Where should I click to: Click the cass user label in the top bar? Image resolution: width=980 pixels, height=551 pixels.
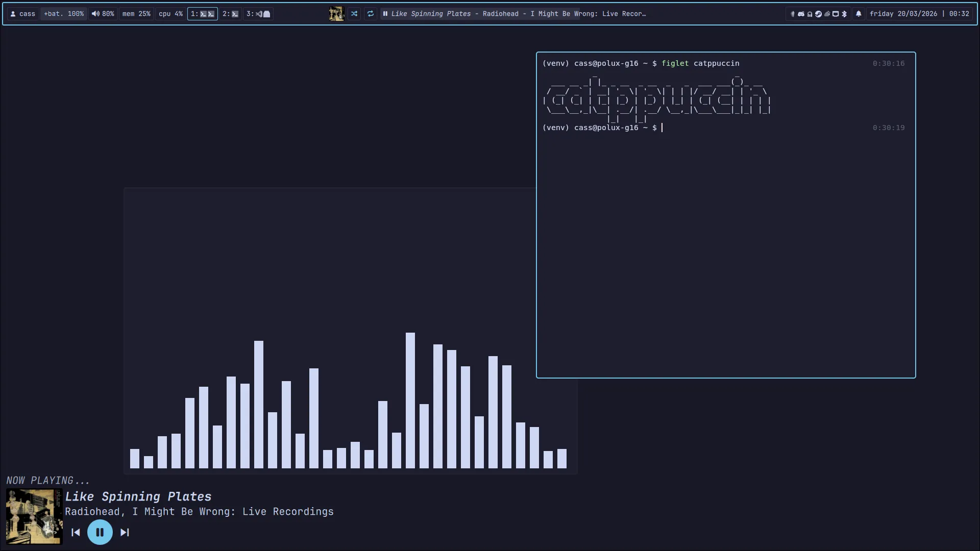pos(23,14)
